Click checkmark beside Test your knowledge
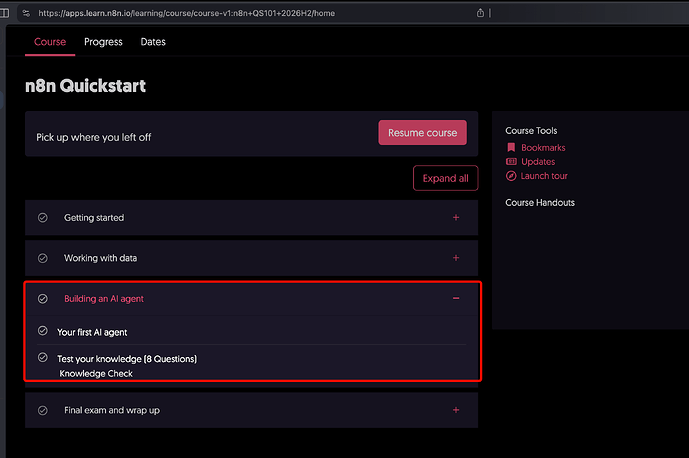 [43, 357]
